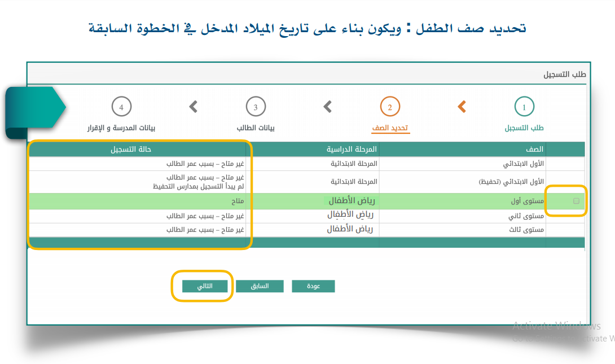Check the box for مستوى أول row
This screenshot has width=615, height=364.
(x=576, y=201)
